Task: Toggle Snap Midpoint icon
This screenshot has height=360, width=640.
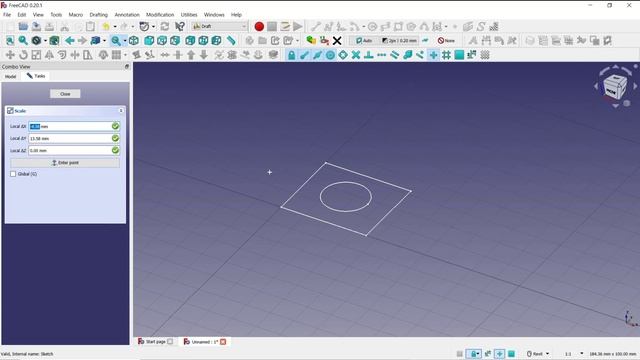Action: (x=317, y=55)
